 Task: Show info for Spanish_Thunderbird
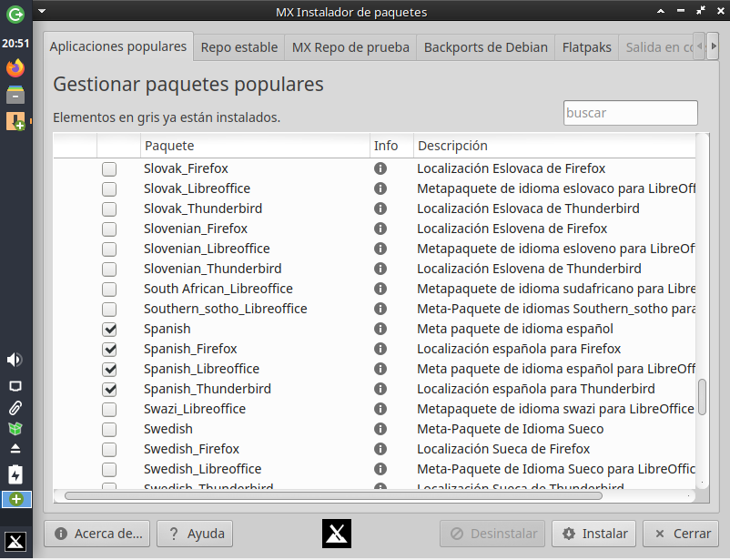click(x=380, y=389)
